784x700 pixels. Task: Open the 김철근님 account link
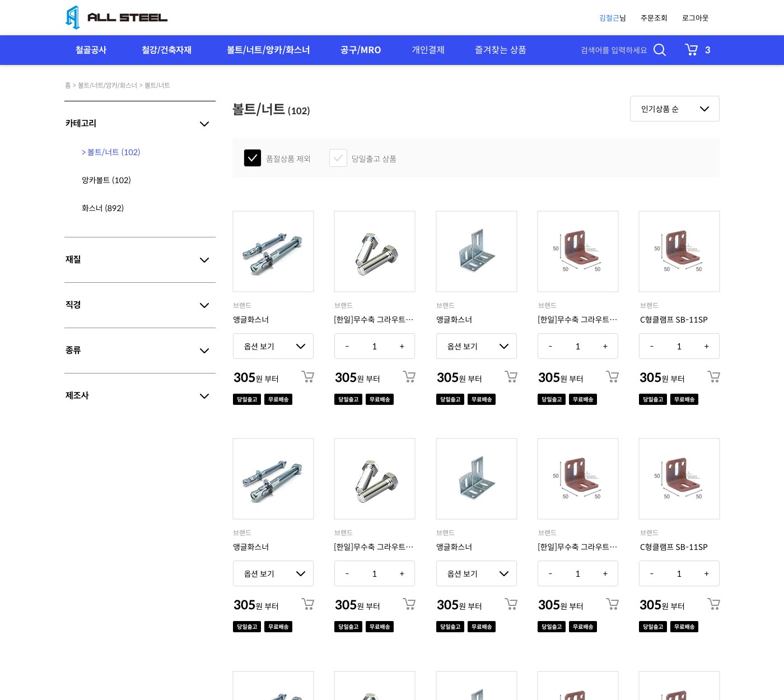pyautogui.click(x=613, y=18)
